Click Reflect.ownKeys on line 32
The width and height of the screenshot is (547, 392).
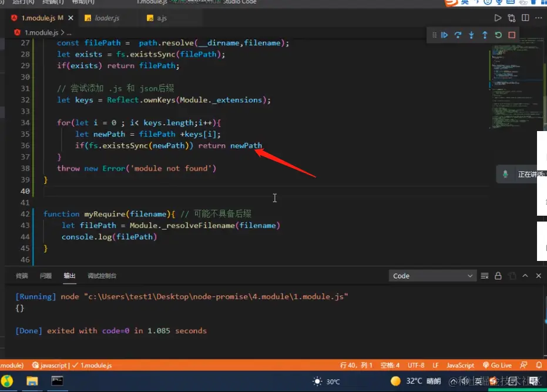tap(141, 100)
